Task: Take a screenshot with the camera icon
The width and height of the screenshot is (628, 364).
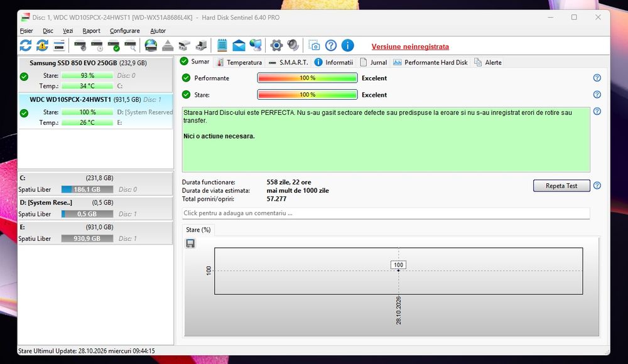Action: pos(314,46)
